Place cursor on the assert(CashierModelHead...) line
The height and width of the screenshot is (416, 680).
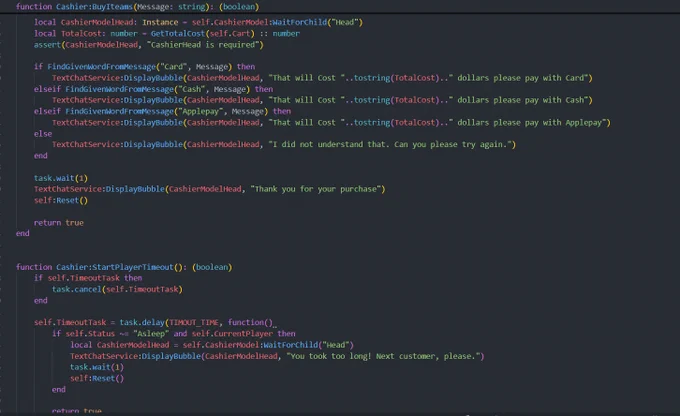click(x=149, y=45)
